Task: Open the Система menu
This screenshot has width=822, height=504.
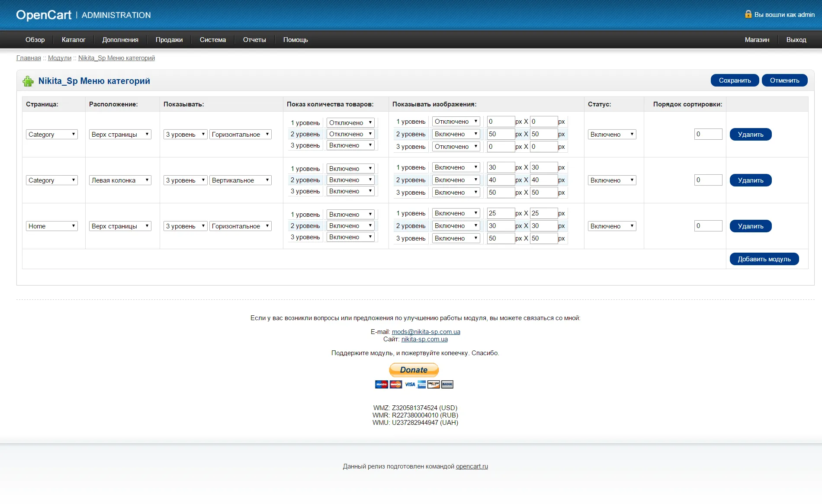Action: click(x=213, y=40)
